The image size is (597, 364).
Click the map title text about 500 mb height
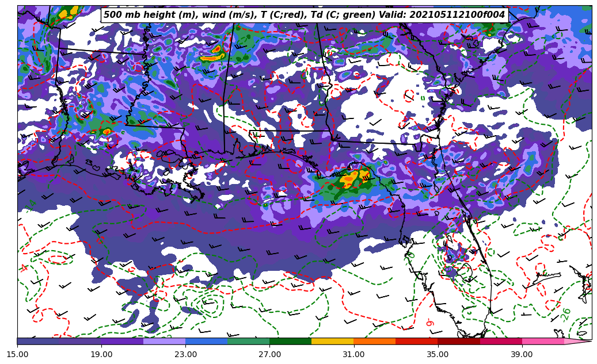pos(304,15)
